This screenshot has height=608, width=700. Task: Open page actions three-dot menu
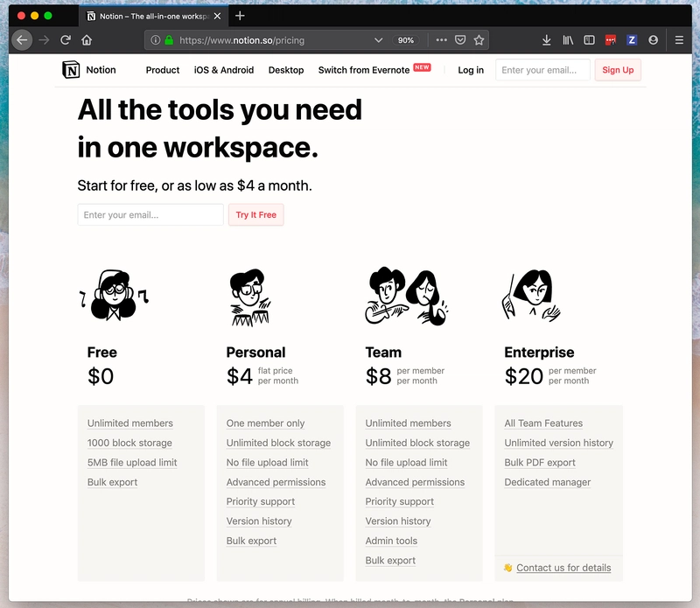click(442, 40)
